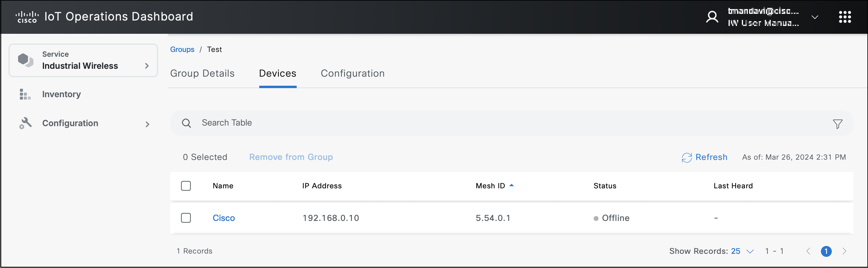Go to previous page arrow
Screen dimensions: 868x268
tap(808, 251)
